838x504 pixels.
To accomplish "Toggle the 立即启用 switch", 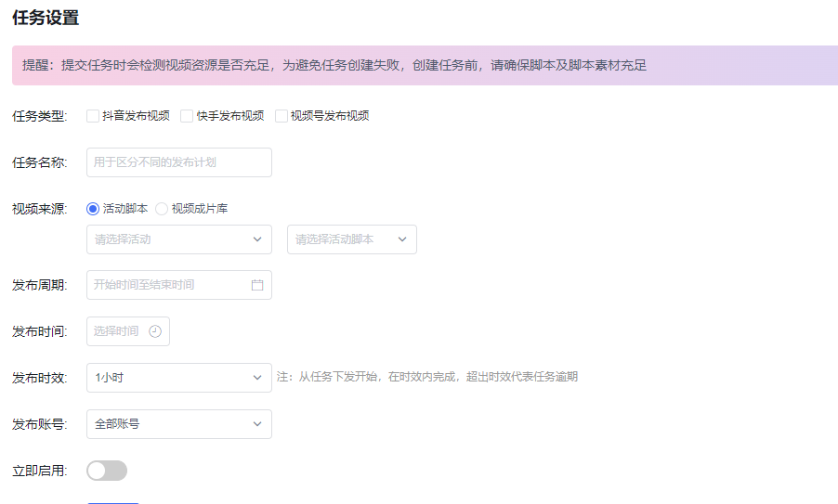I will pyautogui.click(x=107, y=471).
